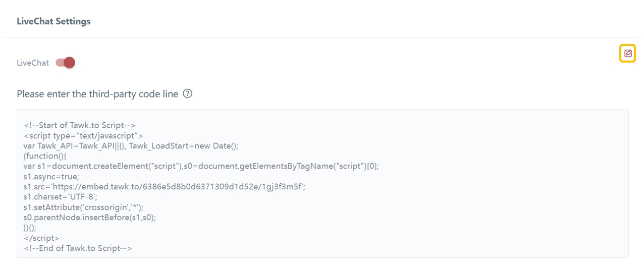Click the var Tawk_API code line
This screenshot has height=267, width=644.
tap(131, 146)
